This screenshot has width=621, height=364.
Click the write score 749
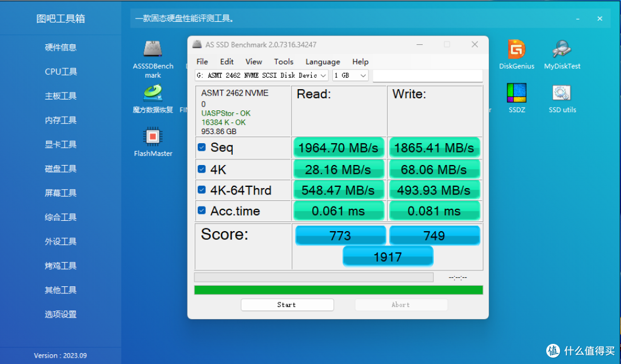[x=435, y=235]
